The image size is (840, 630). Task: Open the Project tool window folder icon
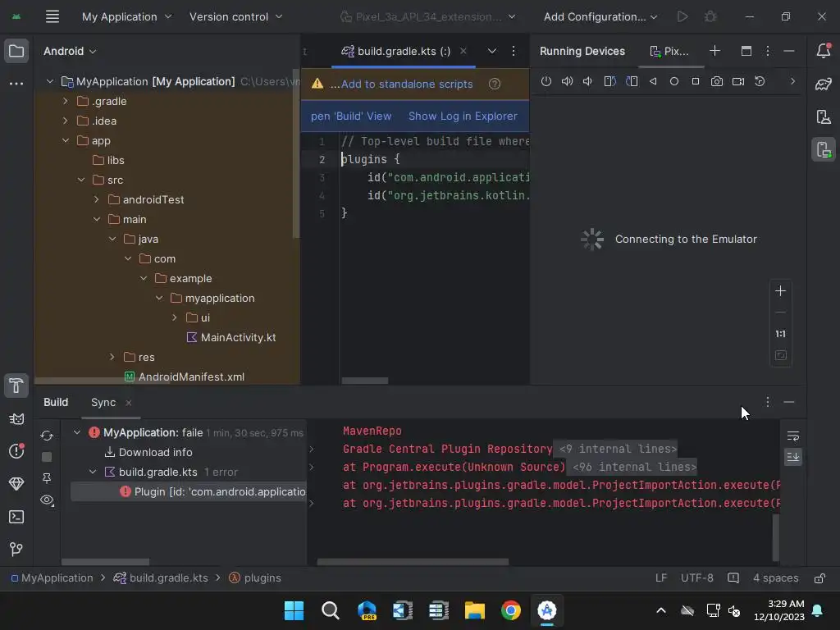point(16,52)
